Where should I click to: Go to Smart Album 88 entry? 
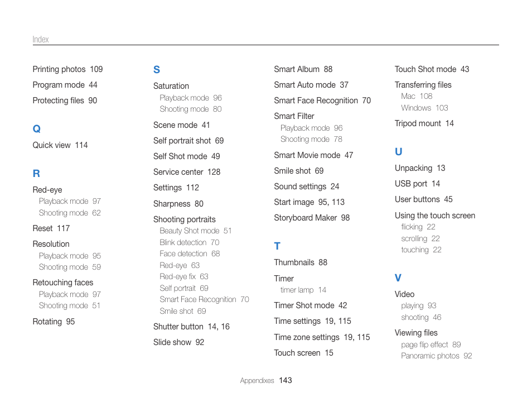point(303,69)
